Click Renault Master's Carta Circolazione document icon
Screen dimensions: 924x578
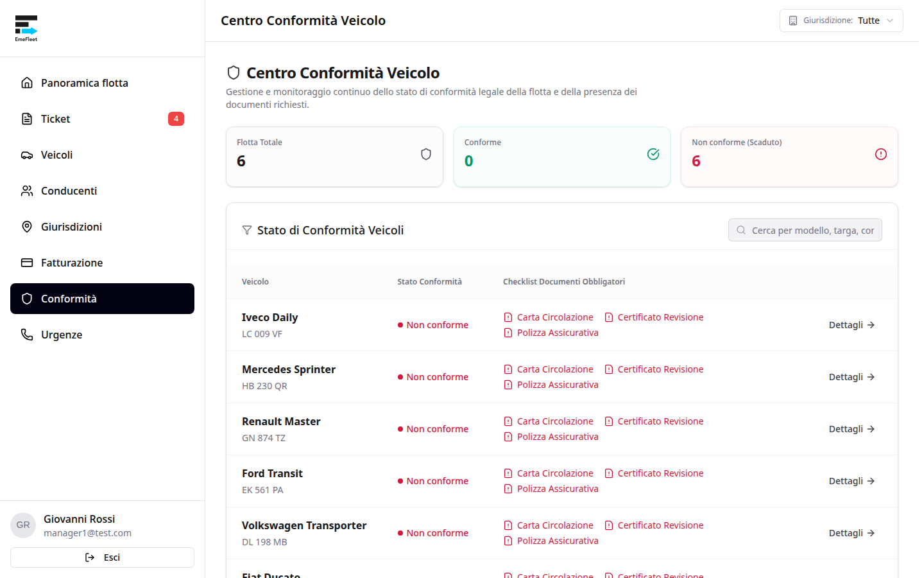(508, 421)
